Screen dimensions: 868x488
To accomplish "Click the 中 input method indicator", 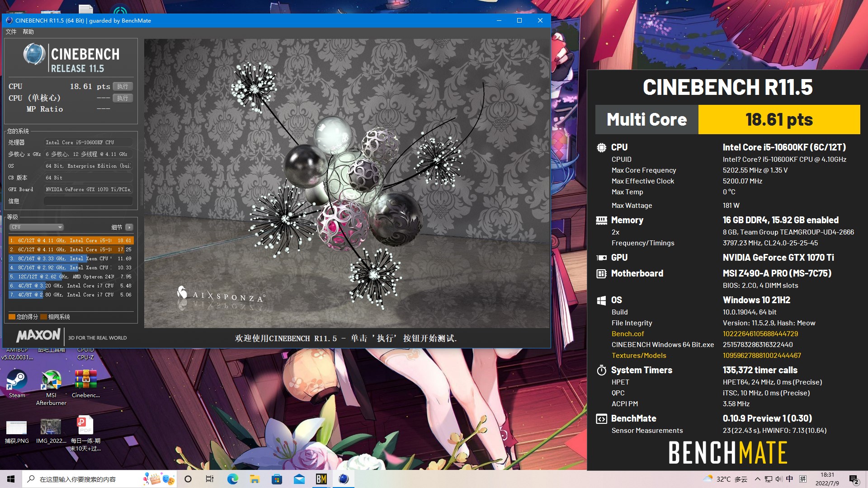I will [x=789, y=479].
